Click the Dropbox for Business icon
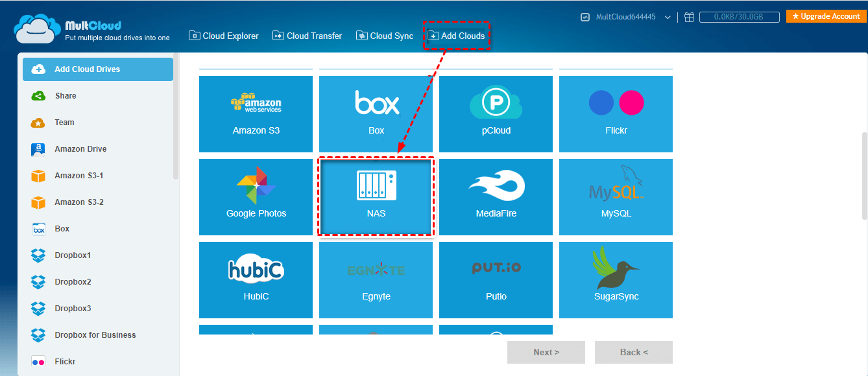The image size is (868, 376). [38, 335]
